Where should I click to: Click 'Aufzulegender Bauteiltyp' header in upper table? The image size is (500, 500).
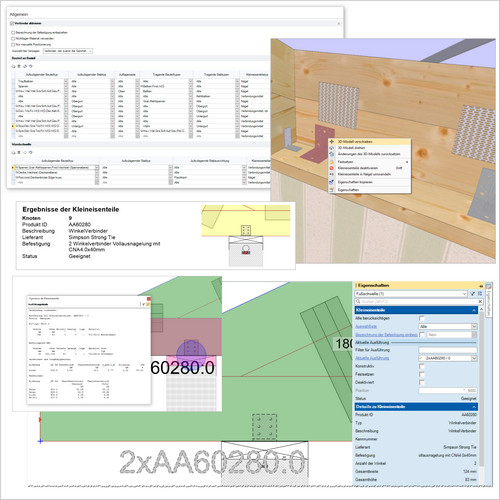[42, 75]
